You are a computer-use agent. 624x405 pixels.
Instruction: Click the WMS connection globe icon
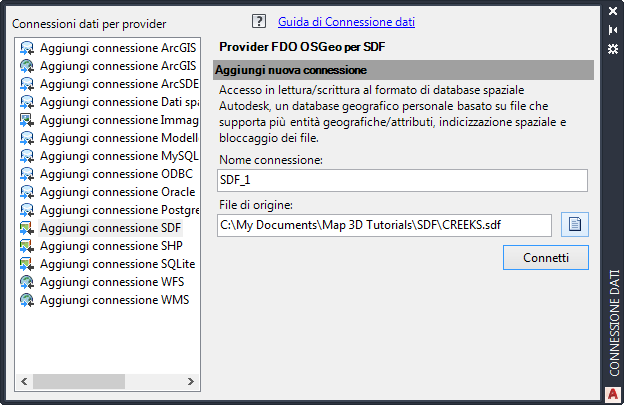tap(27, 300)
